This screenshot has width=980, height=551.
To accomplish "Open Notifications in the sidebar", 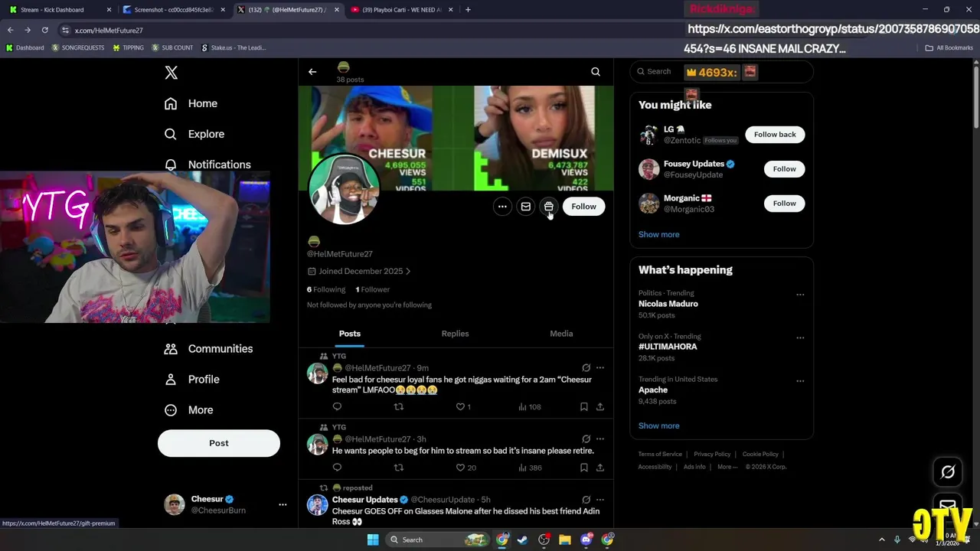I will tap(207, 165).
